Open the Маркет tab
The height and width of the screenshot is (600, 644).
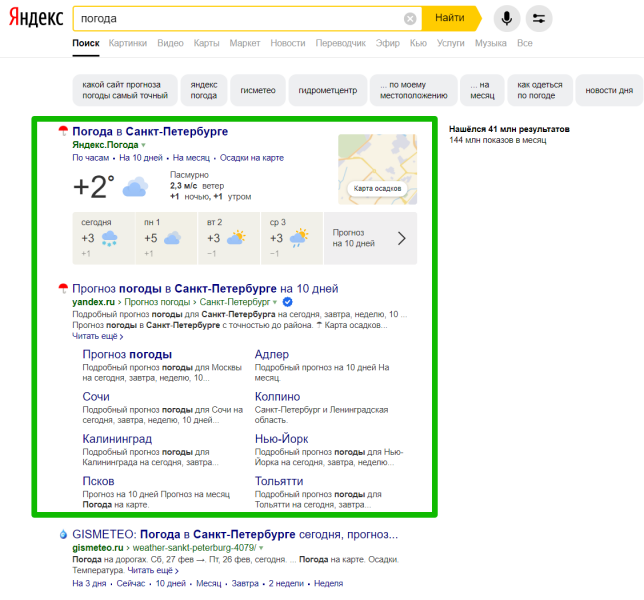[x=245, y=43]
